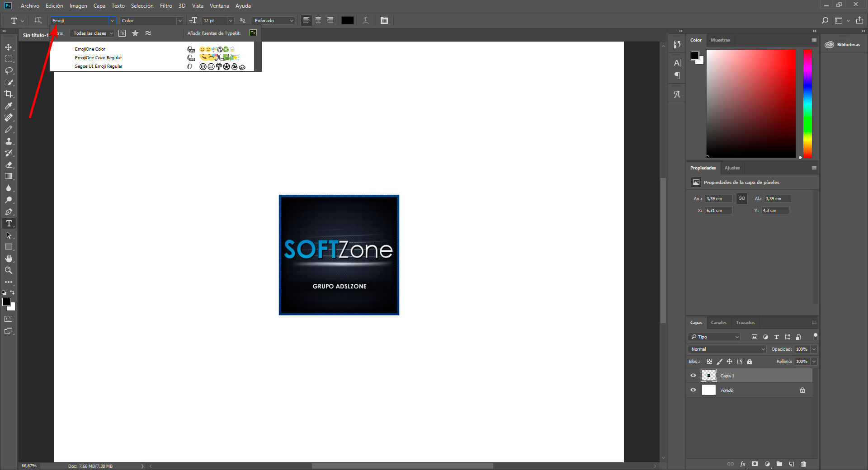Open the Character and Paragraph panels
868x470 pixels.
(x=384, y=20)
